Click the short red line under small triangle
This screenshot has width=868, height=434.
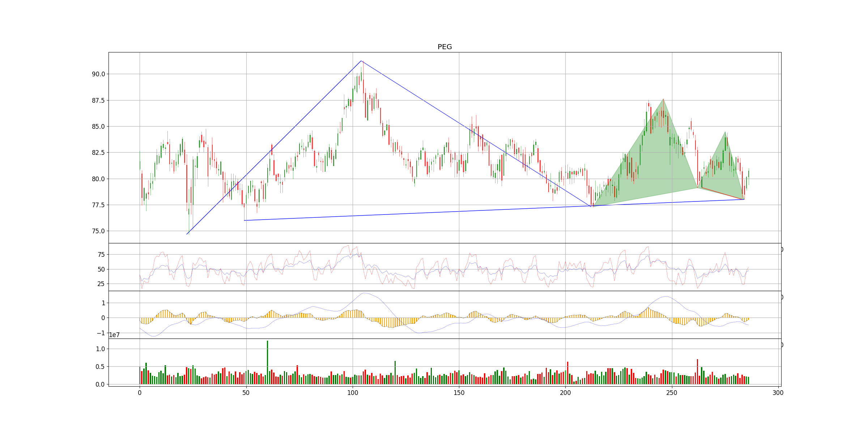(x=723, y=193)
